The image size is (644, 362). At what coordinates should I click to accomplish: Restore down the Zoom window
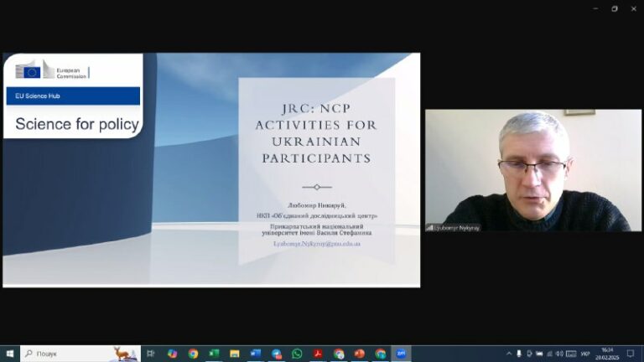tap(615, 8)
